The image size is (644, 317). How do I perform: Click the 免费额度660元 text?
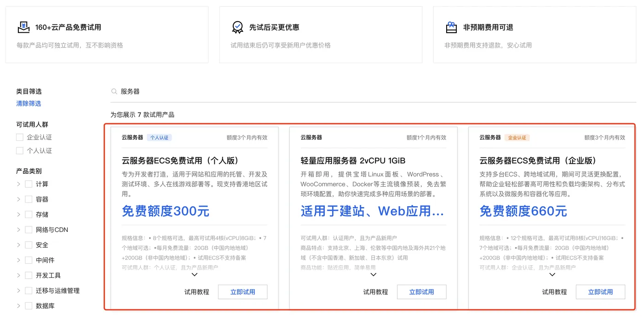pos(523,211)
